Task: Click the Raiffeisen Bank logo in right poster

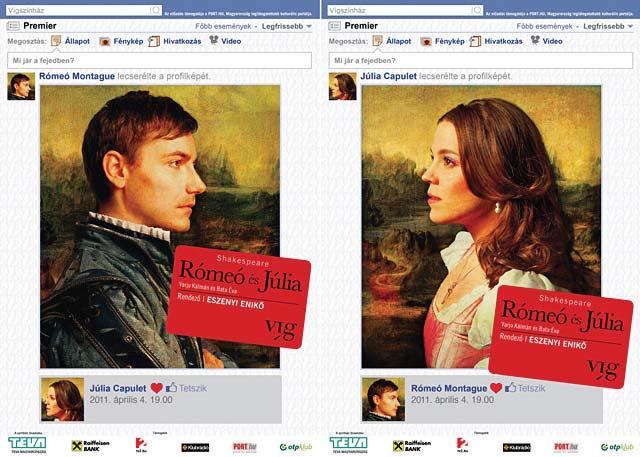Action: click(412, 446)
